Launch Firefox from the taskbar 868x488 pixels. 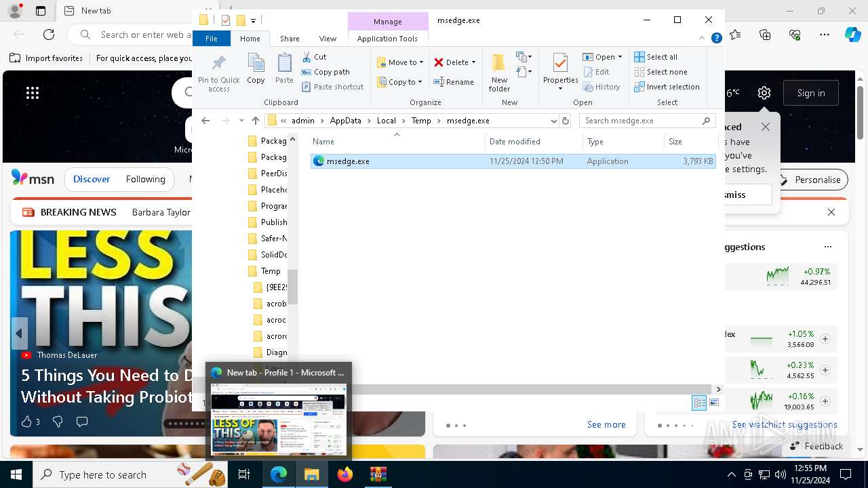coord(345,474)
